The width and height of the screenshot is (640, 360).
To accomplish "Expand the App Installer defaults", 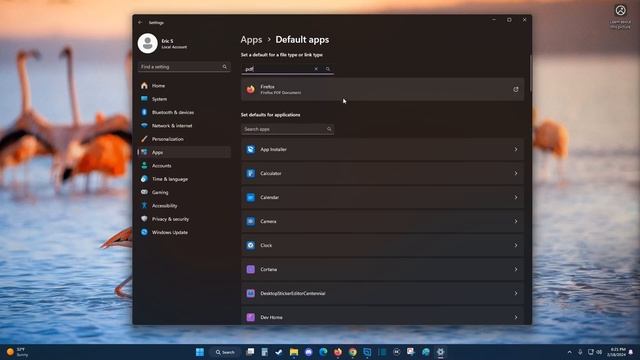I will pyautogui.click(x=516, y=149).
